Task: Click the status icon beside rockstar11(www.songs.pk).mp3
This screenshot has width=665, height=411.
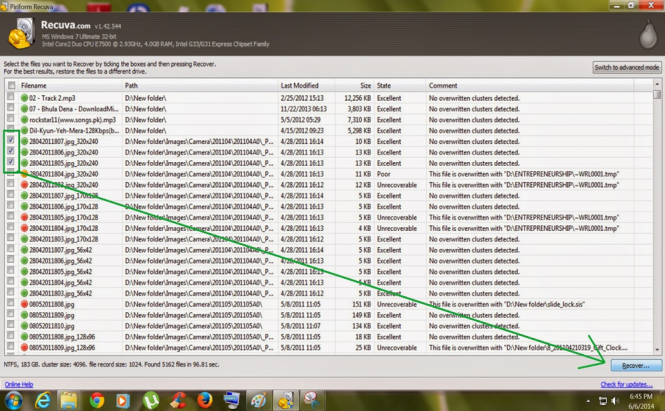Action: pos(24,120)
